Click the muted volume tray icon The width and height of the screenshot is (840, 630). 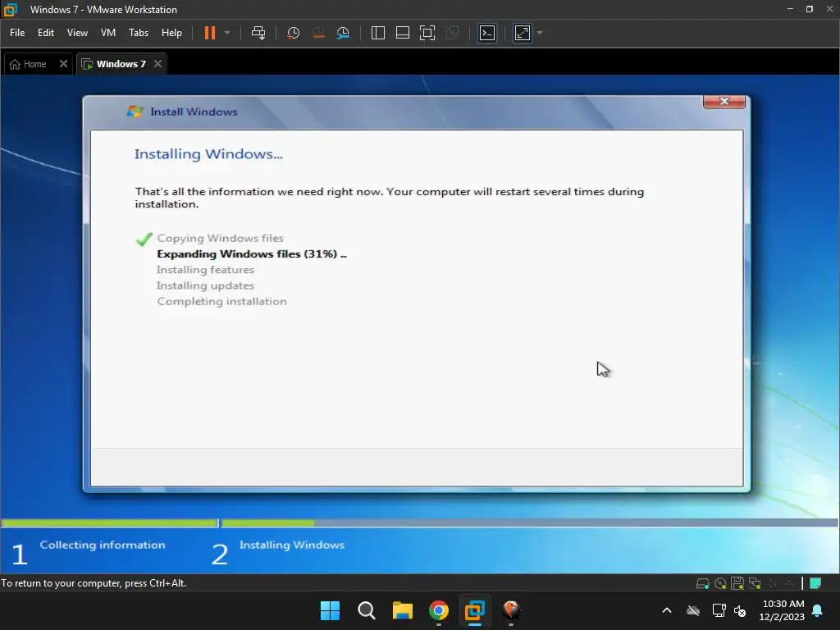coord(740,610)
